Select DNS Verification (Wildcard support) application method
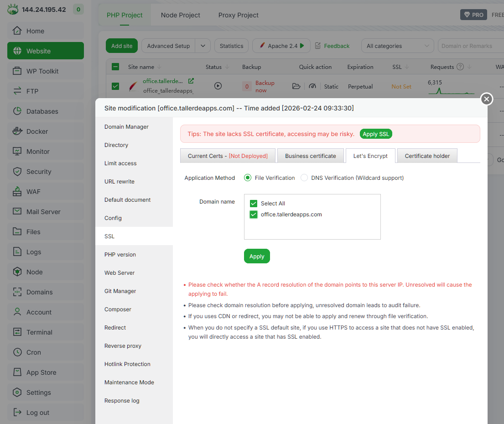This screenshot has height=424, width=504. 304,178
